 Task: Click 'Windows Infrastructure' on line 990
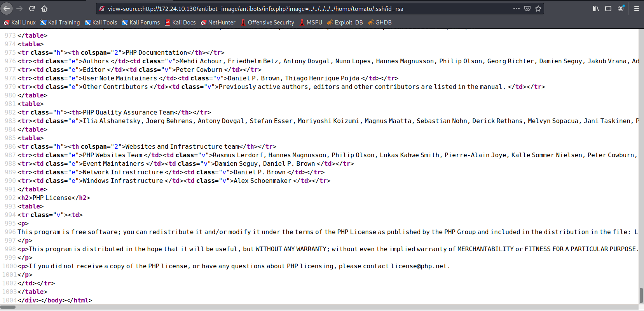click(123, 181)
